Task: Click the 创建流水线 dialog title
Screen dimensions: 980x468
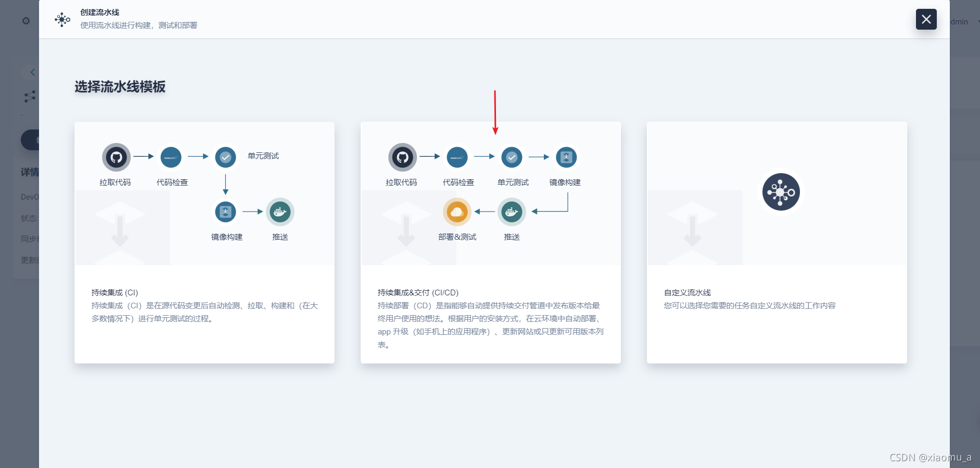Action: tap(100, 12)
